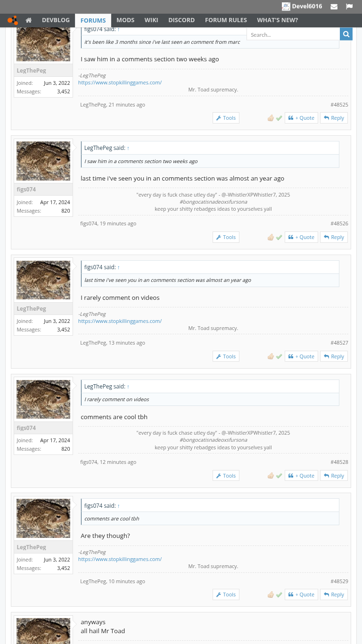The height and width of the screenshot is (644, 362).
Task: Open the Devel6016 account menu
Action: click(x=302, y=7)
